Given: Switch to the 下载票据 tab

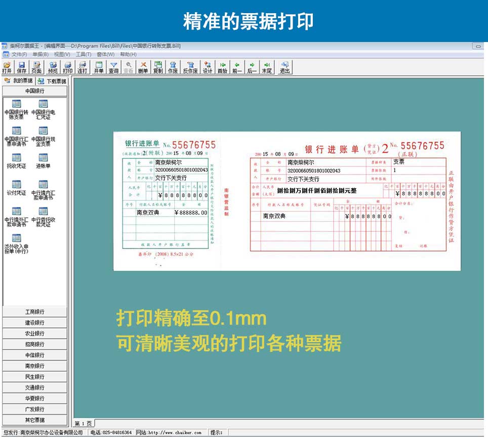Looking at the screenshot, I should 53,81.
